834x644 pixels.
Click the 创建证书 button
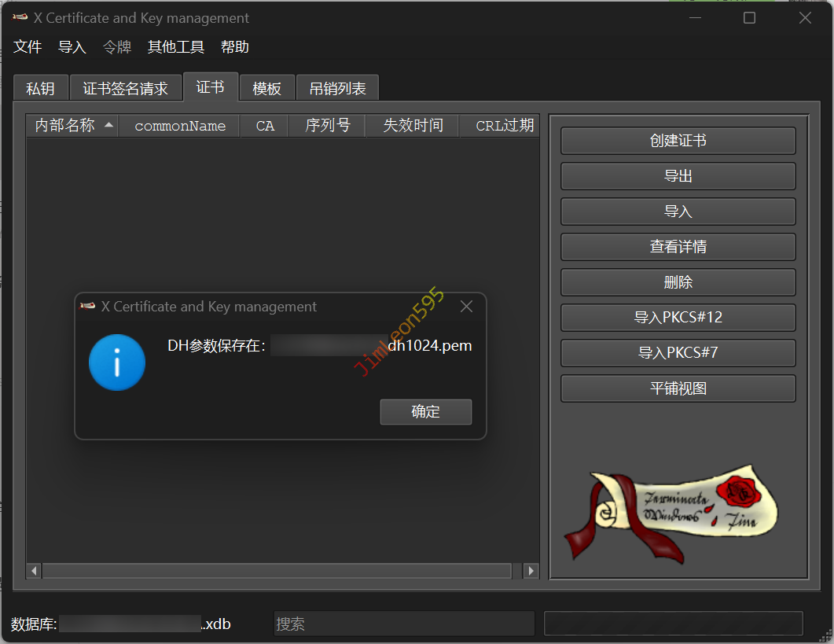(x=678, y=141)
